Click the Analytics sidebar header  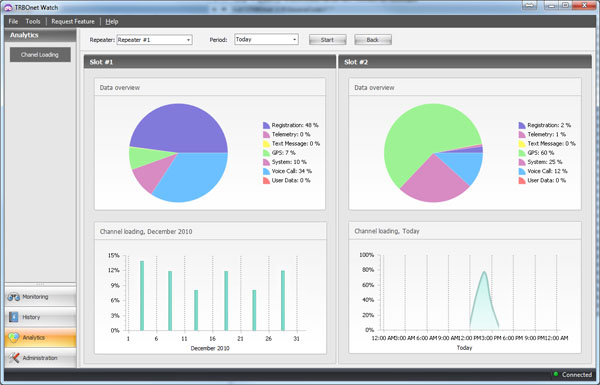40,35
